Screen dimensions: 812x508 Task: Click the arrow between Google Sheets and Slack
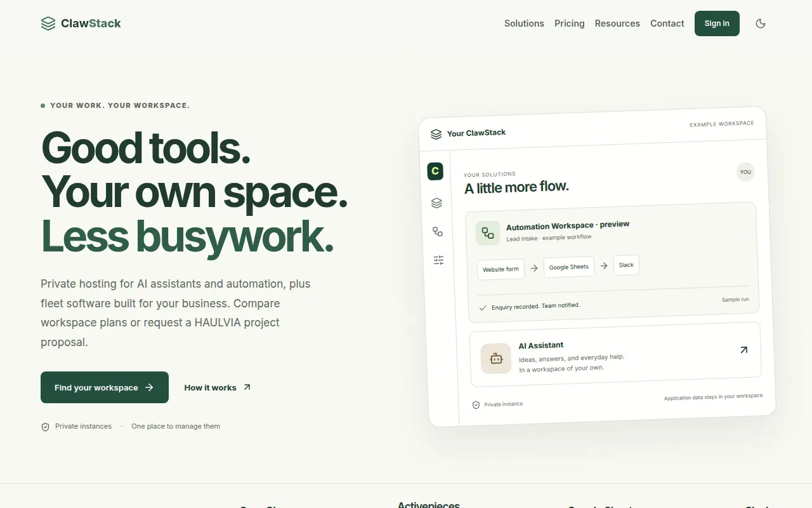click(x=604, y=266)
